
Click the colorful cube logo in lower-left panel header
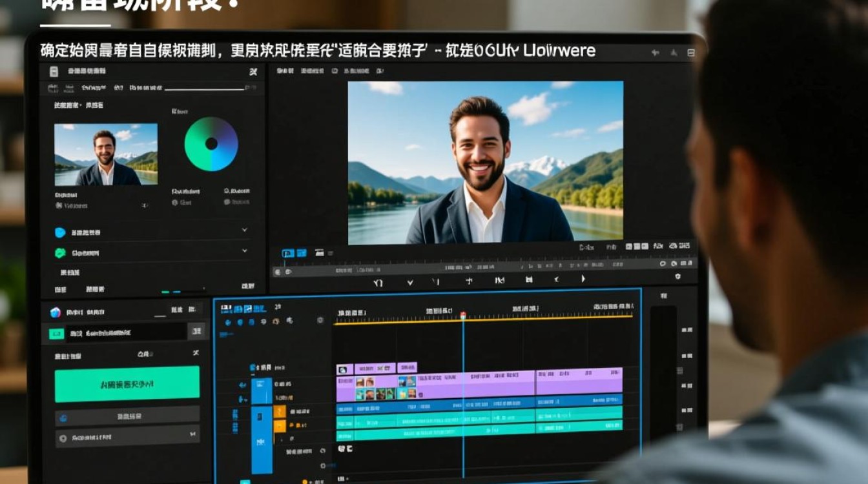[55, 312]
